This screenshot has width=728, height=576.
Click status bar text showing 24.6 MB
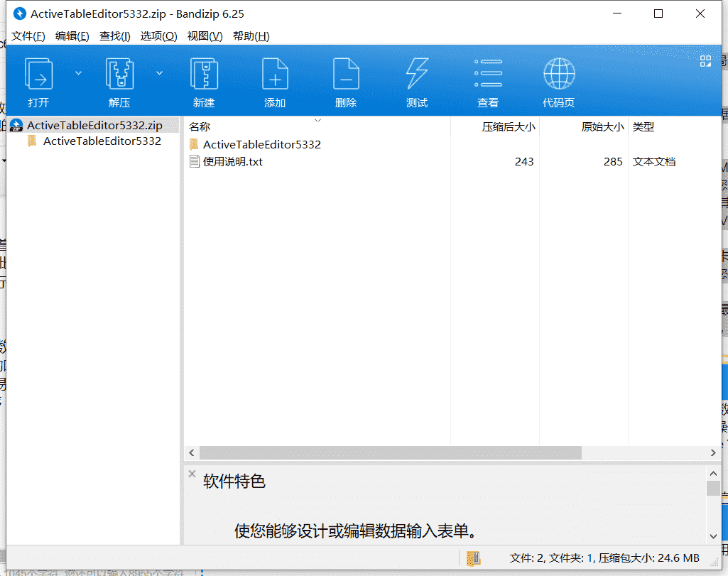coord(604,558)
